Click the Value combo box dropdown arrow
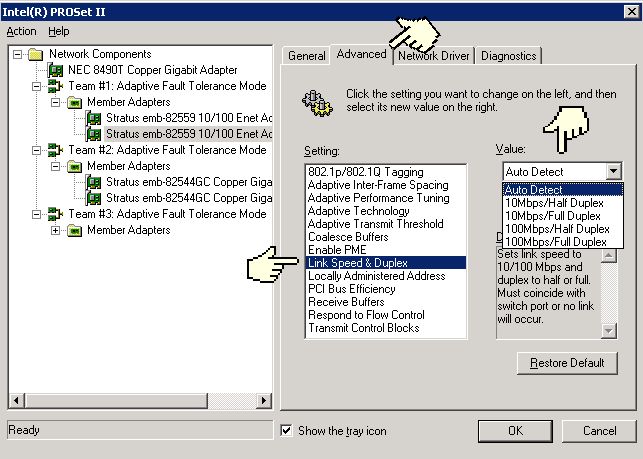This screenshot has width=643, height=459. pyautogui.click(x=613, y=171)
